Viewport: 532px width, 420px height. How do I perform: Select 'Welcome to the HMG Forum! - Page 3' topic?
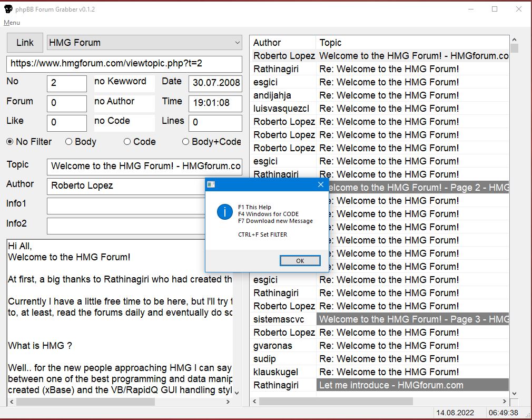coord(412,319)
